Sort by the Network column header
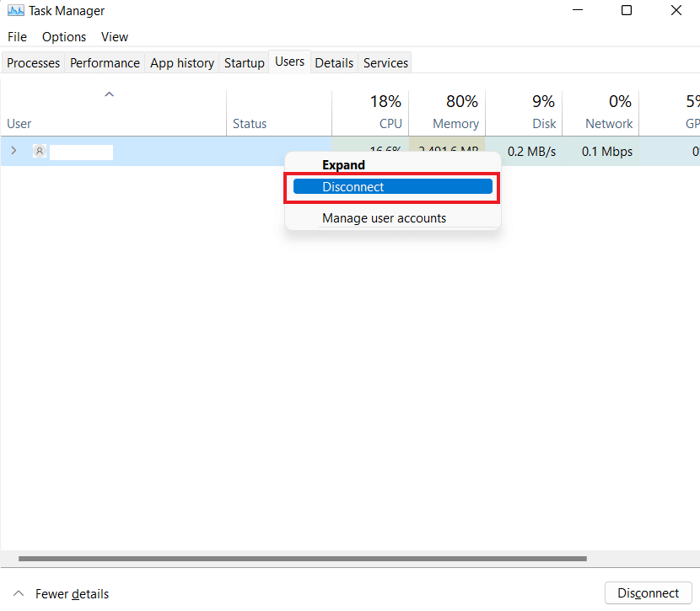The width and height of the screenshot is (700, 611). tap(600, 113)
